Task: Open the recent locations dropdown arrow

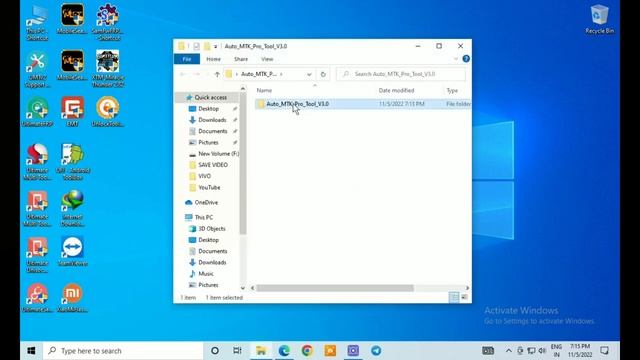Action: coord(207,74)
